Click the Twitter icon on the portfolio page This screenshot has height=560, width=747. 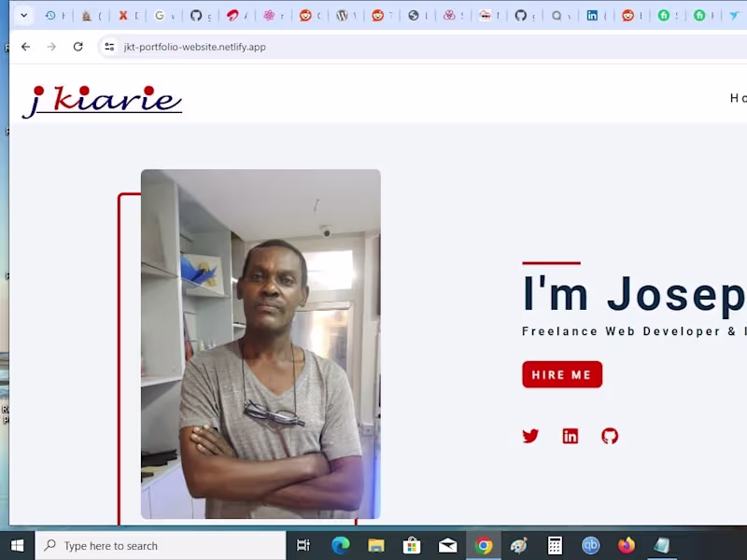click(x=530, y=436)
